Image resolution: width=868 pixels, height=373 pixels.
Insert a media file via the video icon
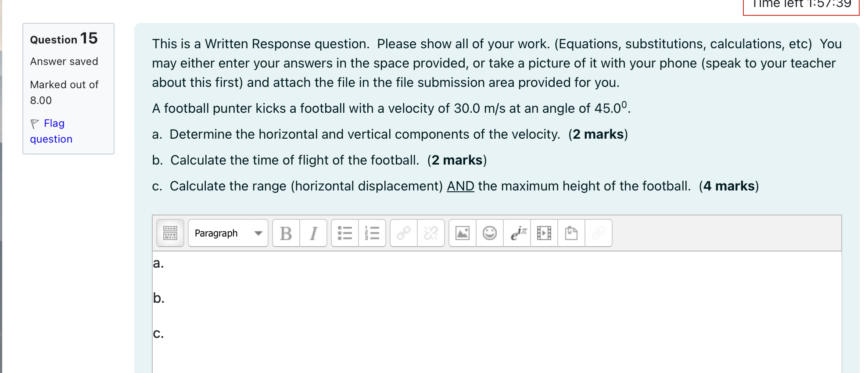544,233
